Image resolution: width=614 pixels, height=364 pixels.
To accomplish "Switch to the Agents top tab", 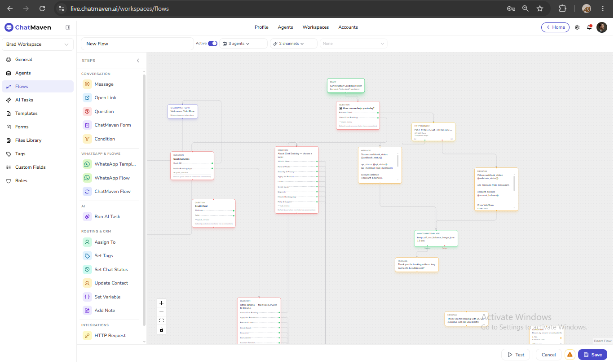I will click(285, 27).
